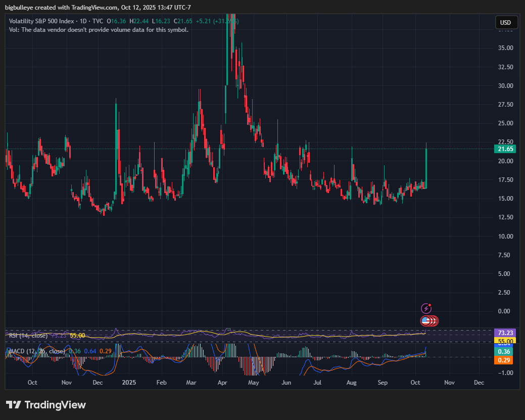525x420 pixels.
Task: Click the Aug label on time axis
Action: (x=351, y=383)
